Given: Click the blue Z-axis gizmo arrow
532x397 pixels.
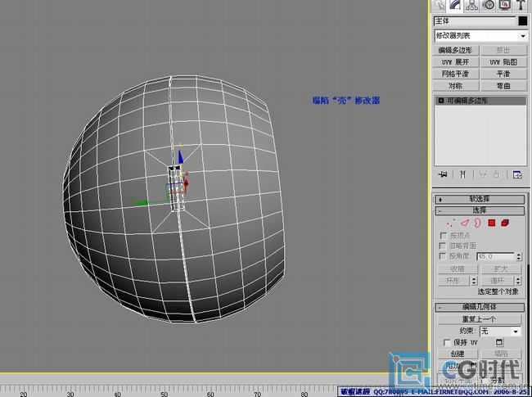Looking at the screenshot, I should [181, 156].
